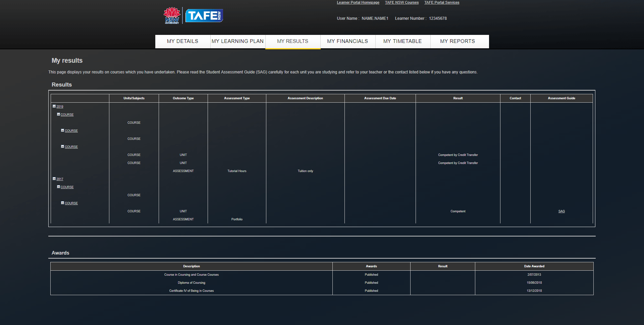Click the NSW Government waratah logo
The height and width of the screenshot is (325, 644).
pyautogui.click(x=172, y=15)
